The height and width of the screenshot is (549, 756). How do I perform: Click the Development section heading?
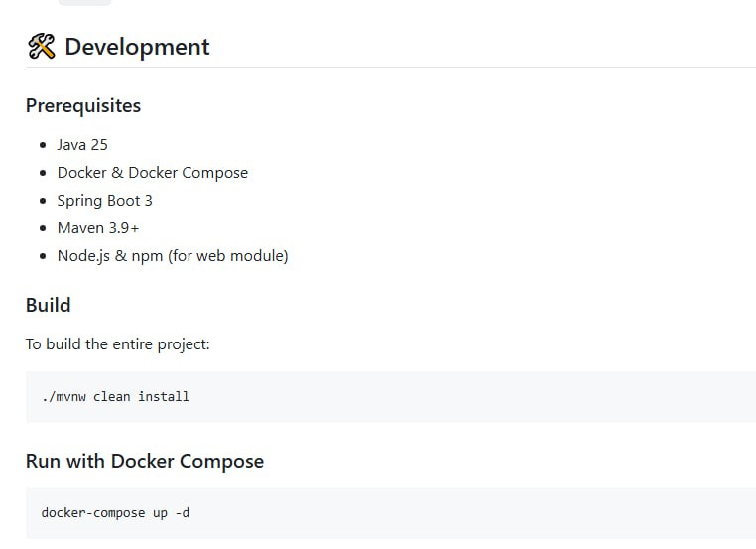(137, 47)
